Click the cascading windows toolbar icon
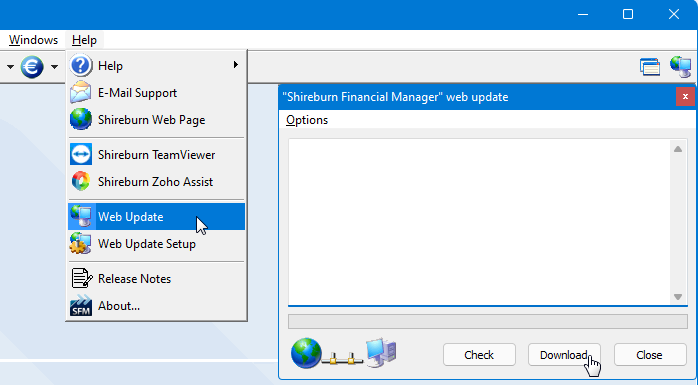The image size is (698, 385). tap(650, 67)
